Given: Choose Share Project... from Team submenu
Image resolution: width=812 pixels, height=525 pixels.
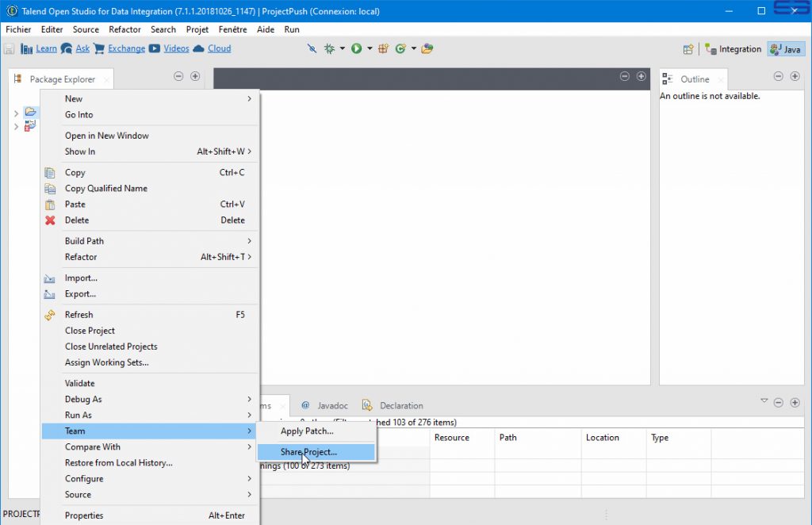Looking at the screenshot, I should click(x=316, y=452).
